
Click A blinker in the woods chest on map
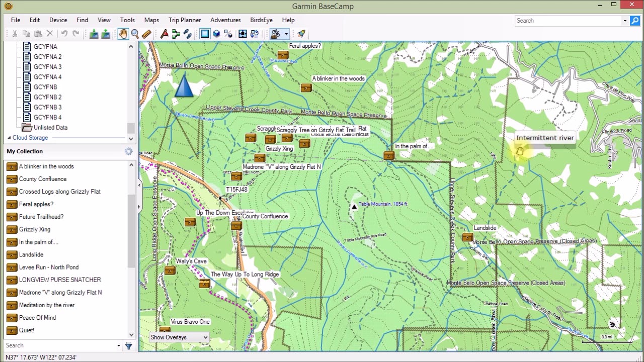click(x=306, y=88)
